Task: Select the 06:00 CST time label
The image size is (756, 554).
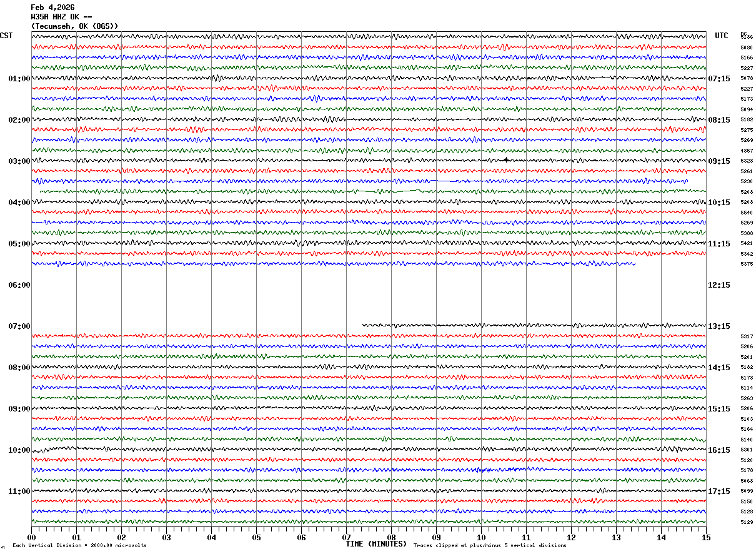Action: [19, 285]
